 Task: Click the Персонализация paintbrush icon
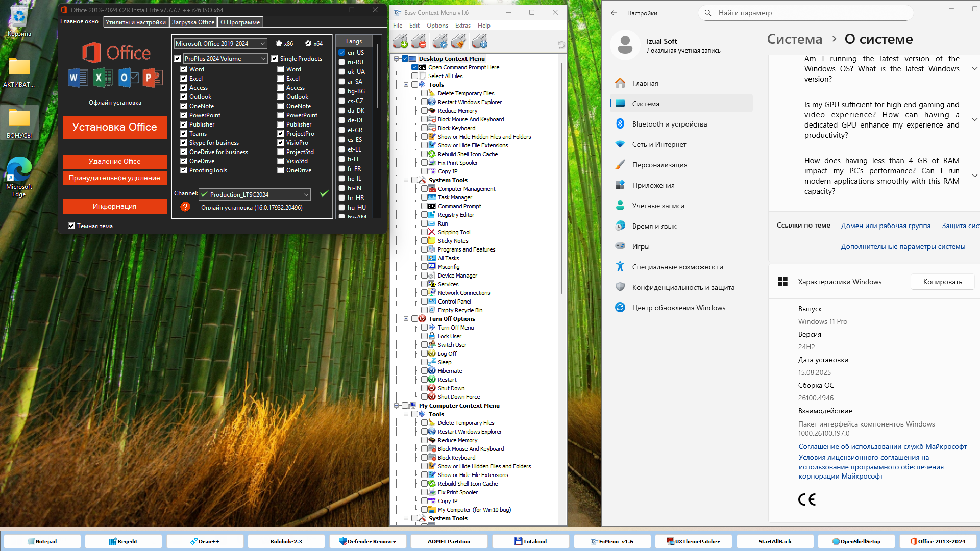620,165
